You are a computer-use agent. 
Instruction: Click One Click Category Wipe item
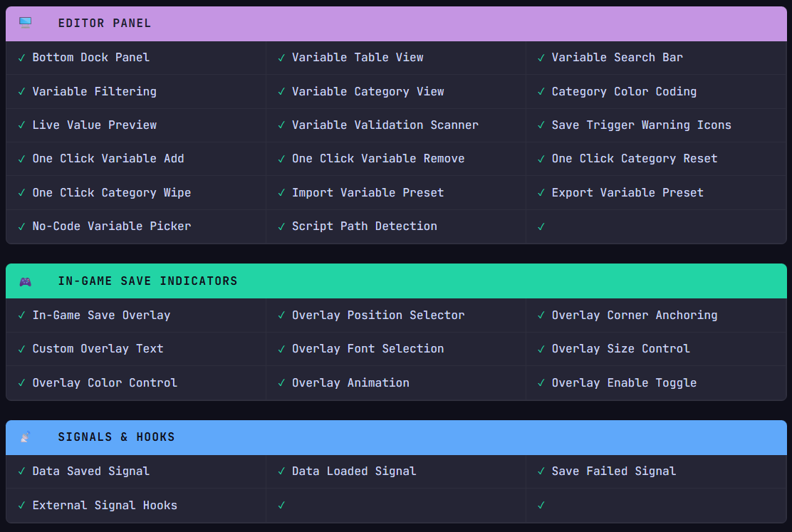[x=111, y=193]
